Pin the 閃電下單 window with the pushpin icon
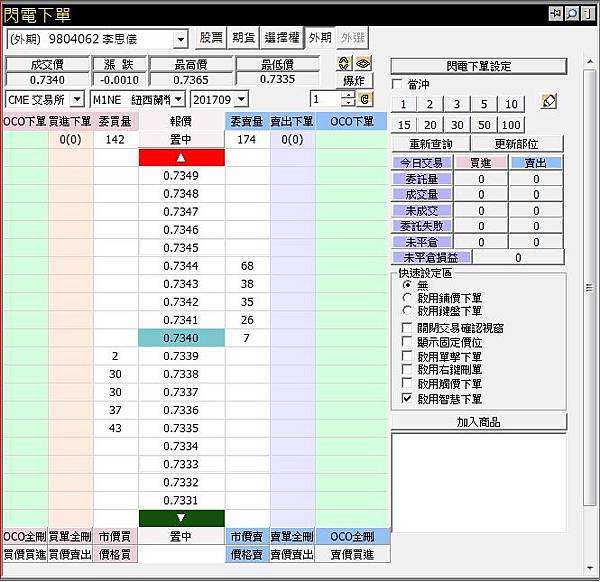 coord(555,14)
